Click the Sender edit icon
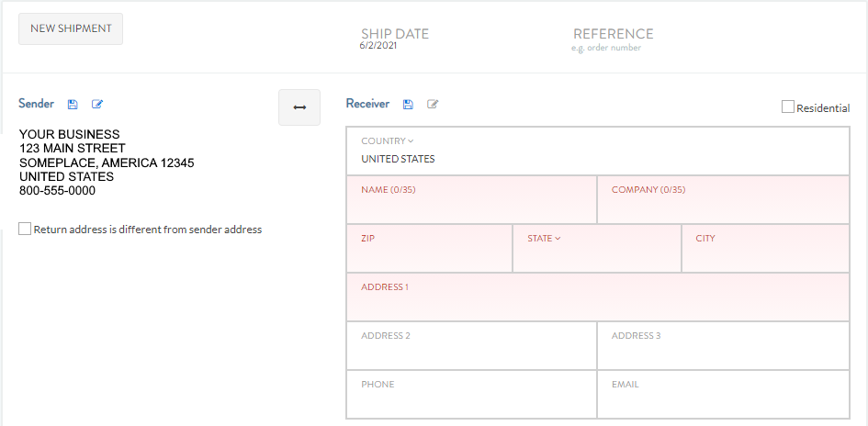The height and width of the screenshot is (426, 868). pos(97,105)
